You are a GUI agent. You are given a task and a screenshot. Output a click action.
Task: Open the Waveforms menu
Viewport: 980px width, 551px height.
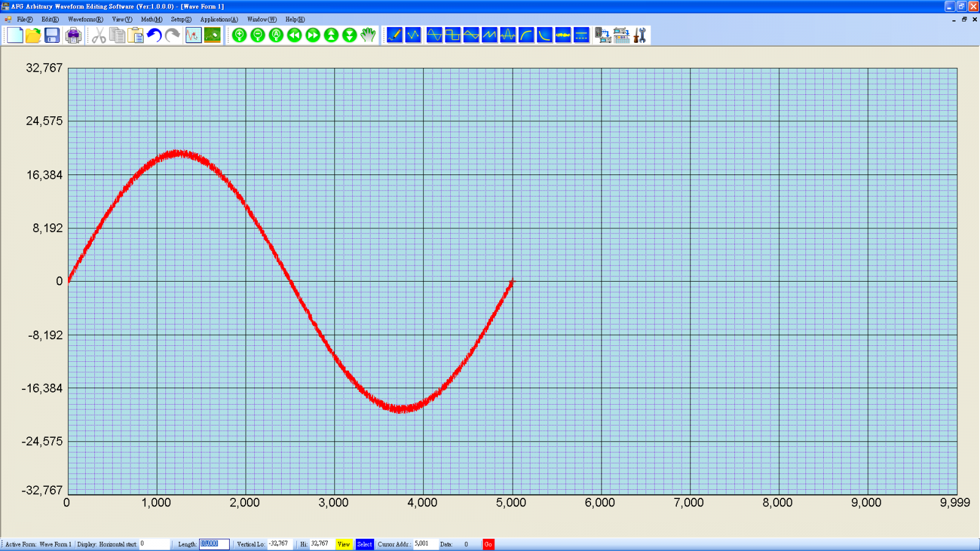click(85, 20)
